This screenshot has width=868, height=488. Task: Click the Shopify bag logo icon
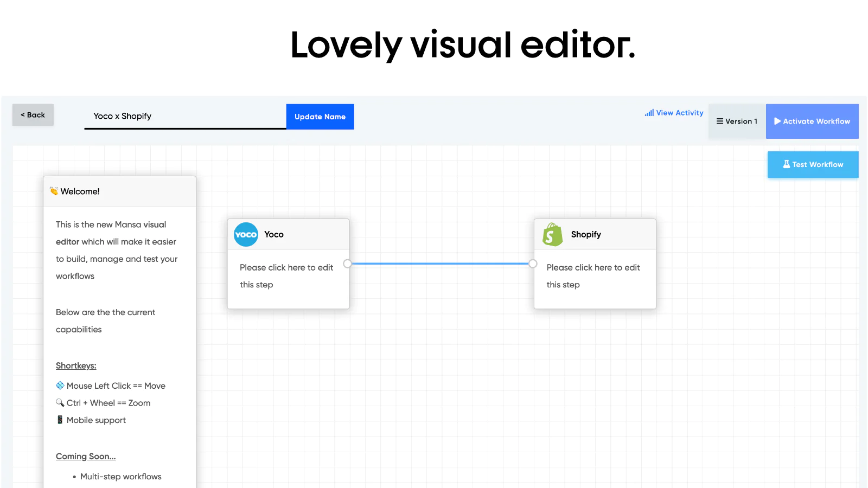(x=552, y=235)
